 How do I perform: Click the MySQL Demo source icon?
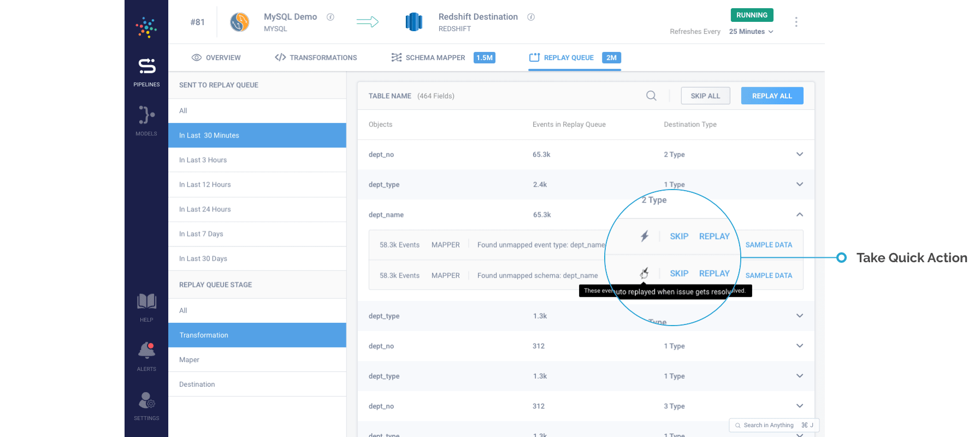240,22
